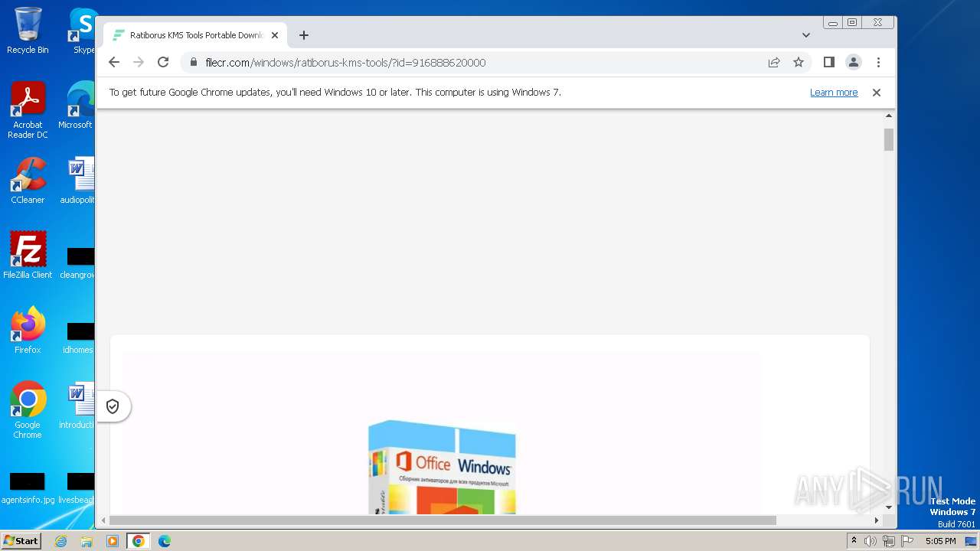Select the Firefox desktop shortcut
The width and height of the screenshot is (980, 551).
[x=28, y=331]
